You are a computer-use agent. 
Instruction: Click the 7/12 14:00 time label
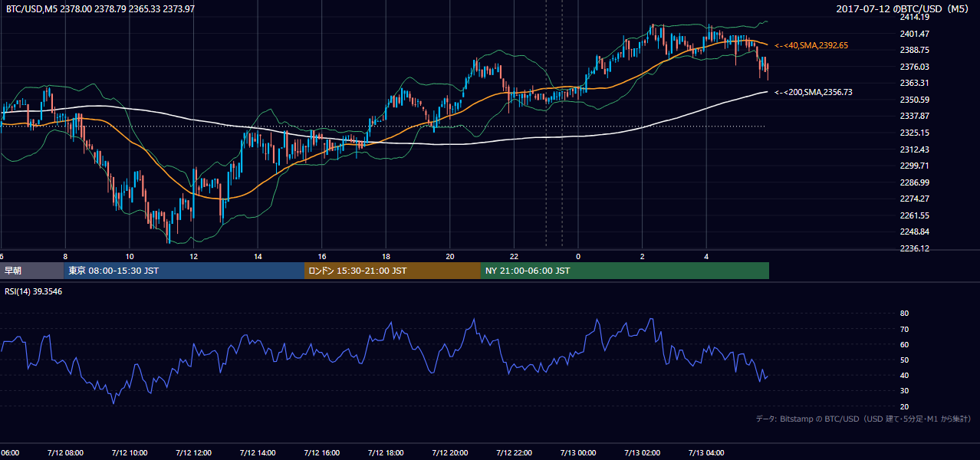point(258,453)
